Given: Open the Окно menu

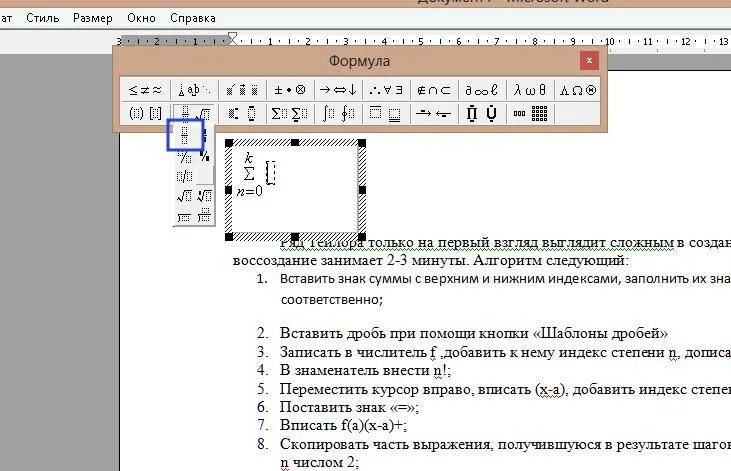Looking at the screenshot, I should (141, 18).
